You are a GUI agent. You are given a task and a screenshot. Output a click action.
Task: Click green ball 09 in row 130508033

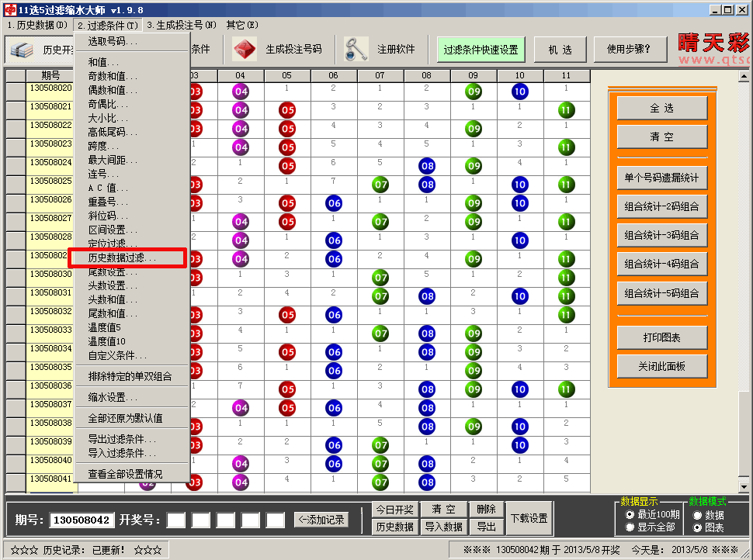(x=474, y=334)
